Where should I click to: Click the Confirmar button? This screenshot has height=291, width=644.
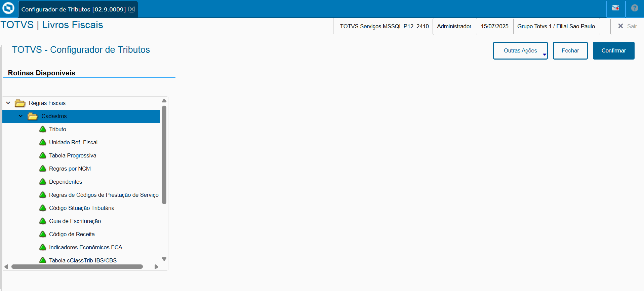(x=613, y=50)
